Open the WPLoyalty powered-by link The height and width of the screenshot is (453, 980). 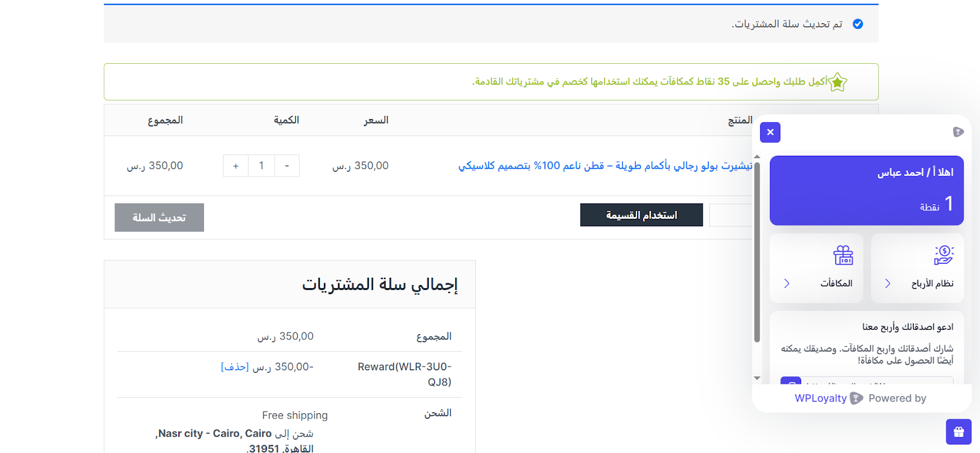[821, 398]
